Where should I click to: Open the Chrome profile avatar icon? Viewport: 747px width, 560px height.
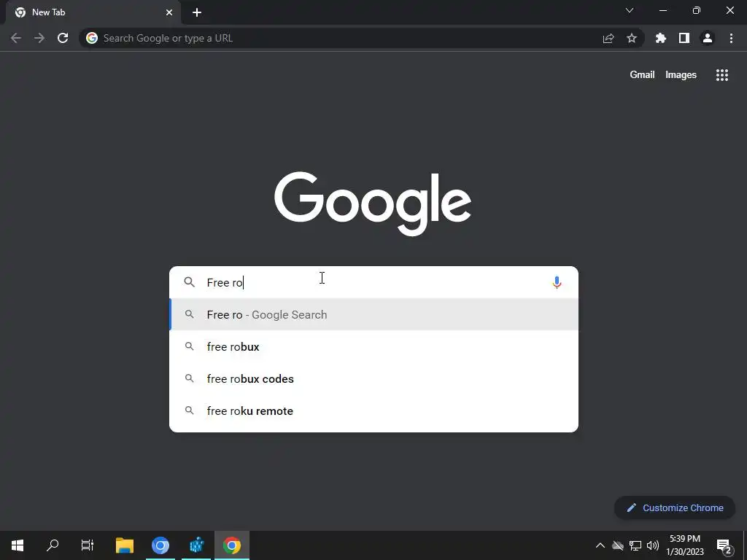[x=708, y=38]
